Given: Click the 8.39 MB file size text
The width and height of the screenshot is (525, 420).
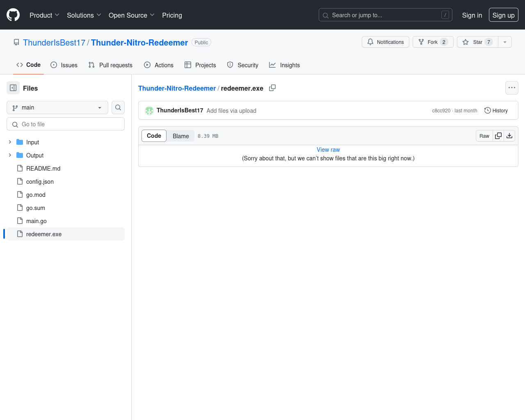Looking at the screenshot, I should point(208,136).
